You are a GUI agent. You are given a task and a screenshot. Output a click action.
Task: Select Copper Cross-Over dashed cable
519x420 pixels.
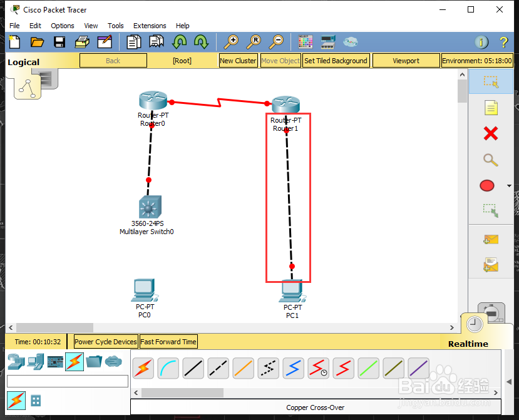click(218, 369)
